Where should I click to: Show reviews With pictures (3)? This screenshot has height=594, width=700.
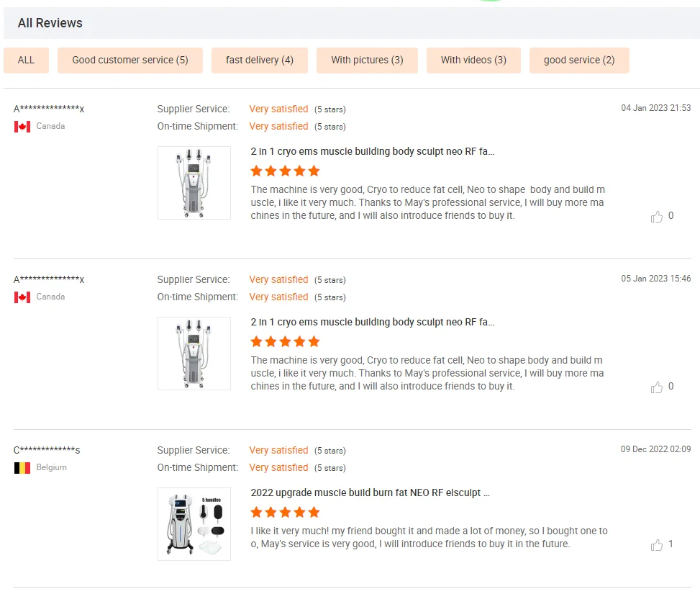[x=367, y=60]
